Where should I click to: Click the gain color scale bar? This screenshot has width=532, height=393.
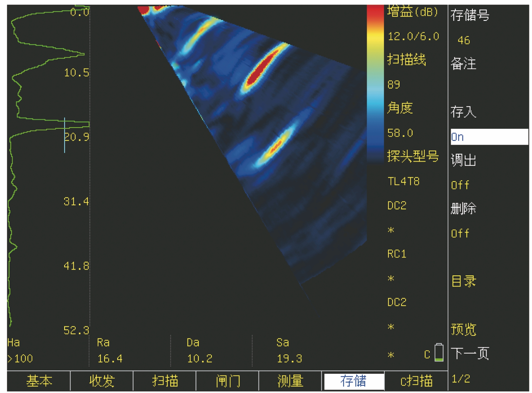click(x=375, y=83)
